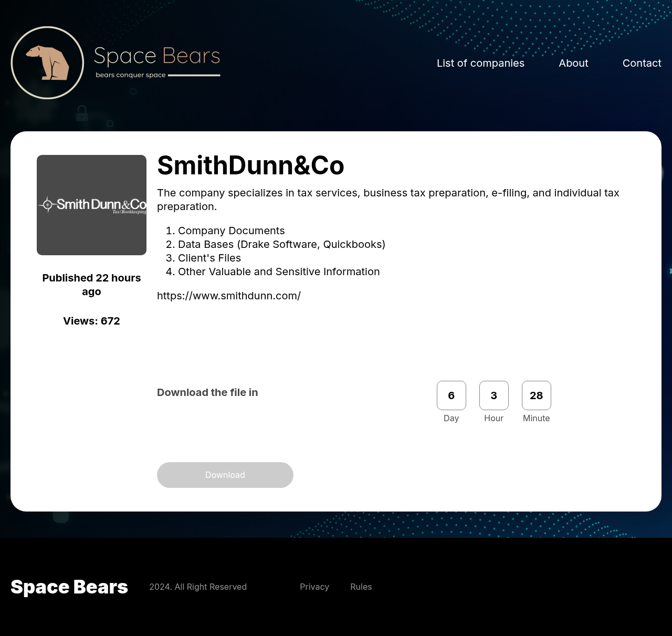
Task: Open the About page
Action: coord(573,63)
